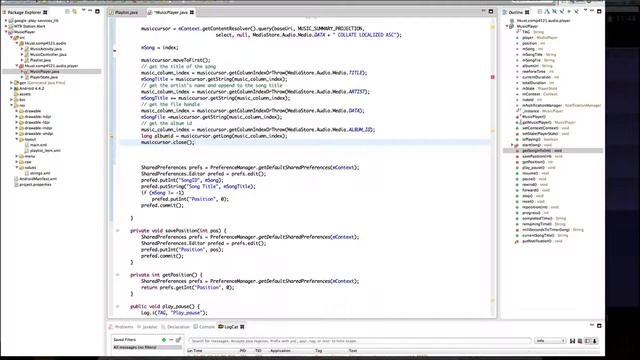Viewport: 640px width, 360px height.
Task: Expand the Android 4.4.2 library
Action: pyautogui.click(x=11, y=88)
